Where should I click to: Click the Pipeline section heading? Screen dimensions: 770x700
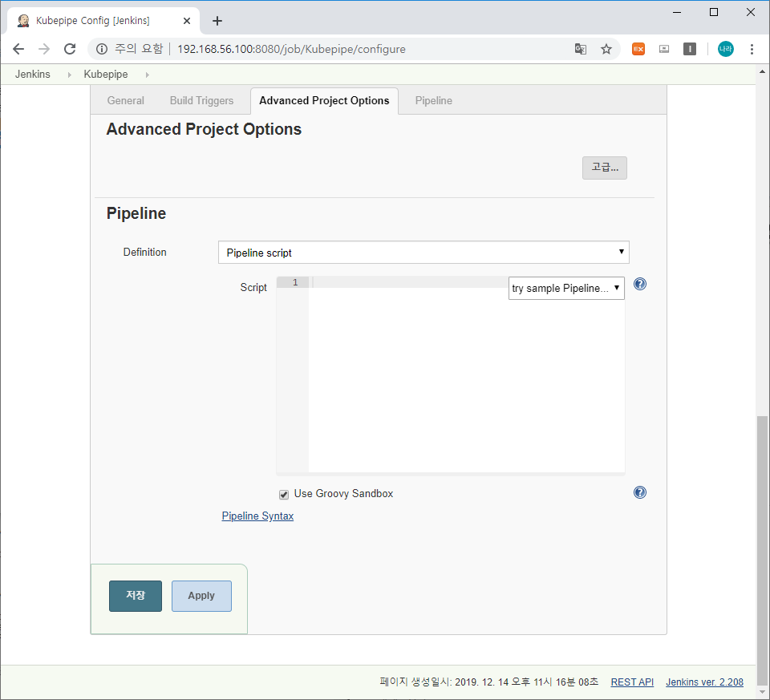(136, 213)
